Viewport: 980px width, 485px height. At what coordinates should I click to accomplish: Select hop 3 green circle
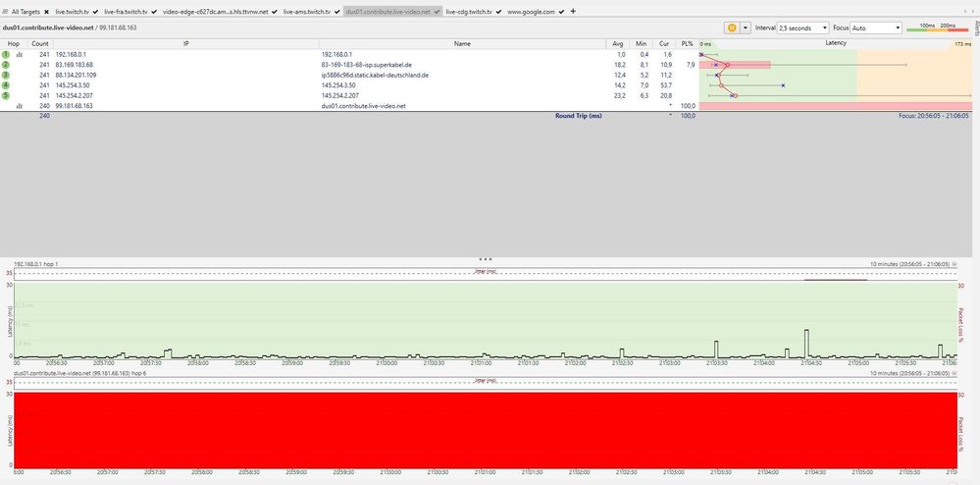click(6, 75)
